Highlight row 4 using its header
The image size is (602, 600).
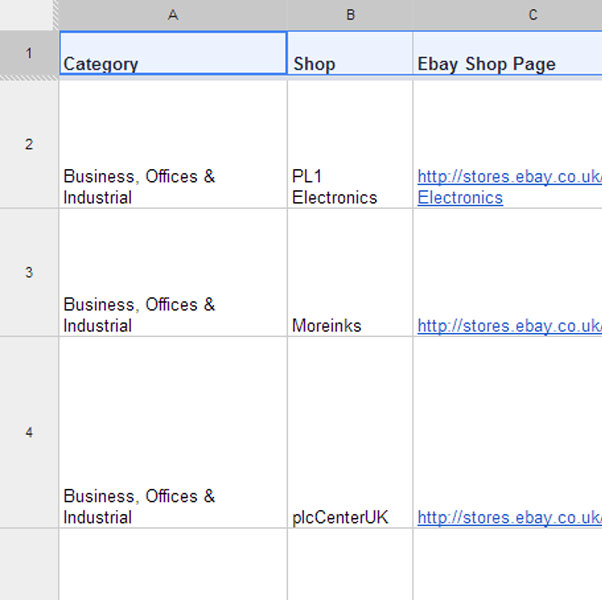click(x=29, y=432)
